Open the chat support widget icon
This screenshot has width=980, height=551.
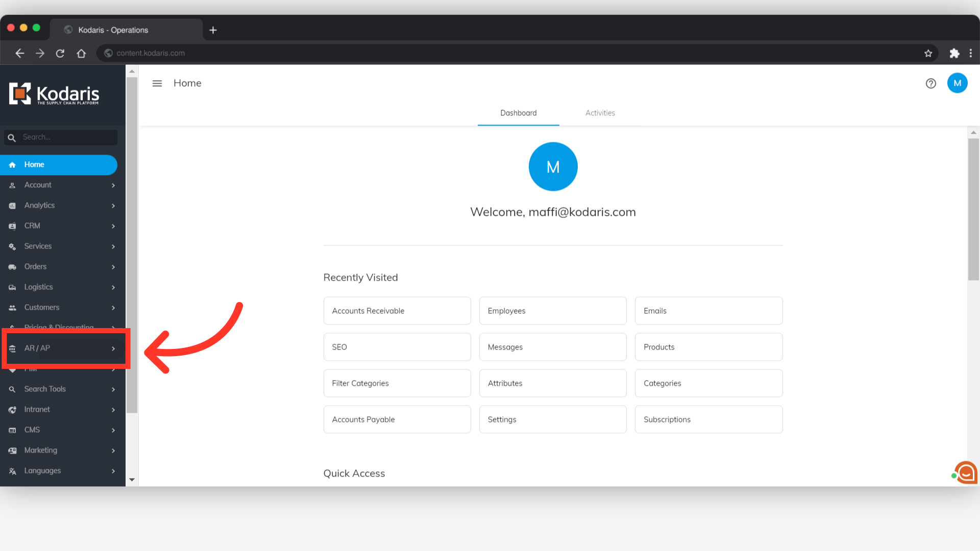pyautogui.click(x=966, y=472)
